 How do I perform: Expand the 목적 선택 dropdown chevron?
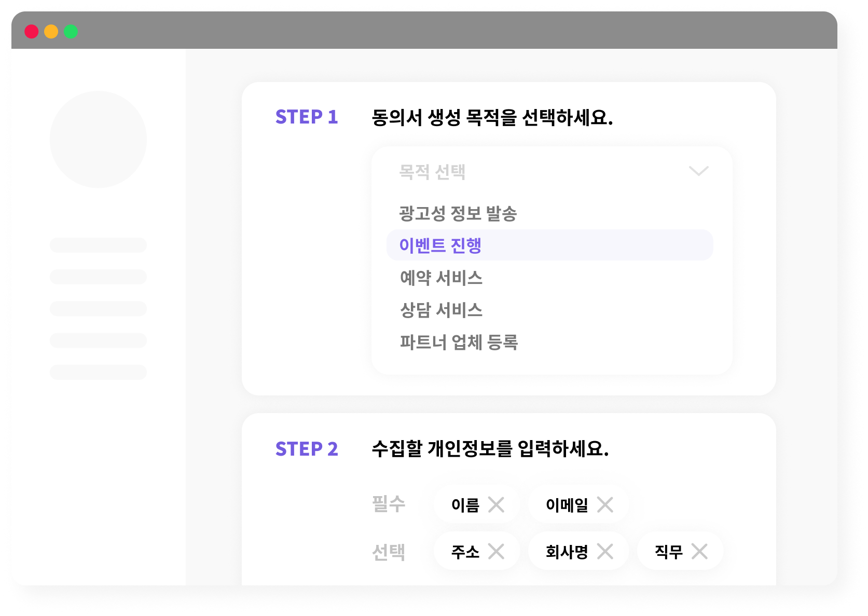click(x=698, y=171)
